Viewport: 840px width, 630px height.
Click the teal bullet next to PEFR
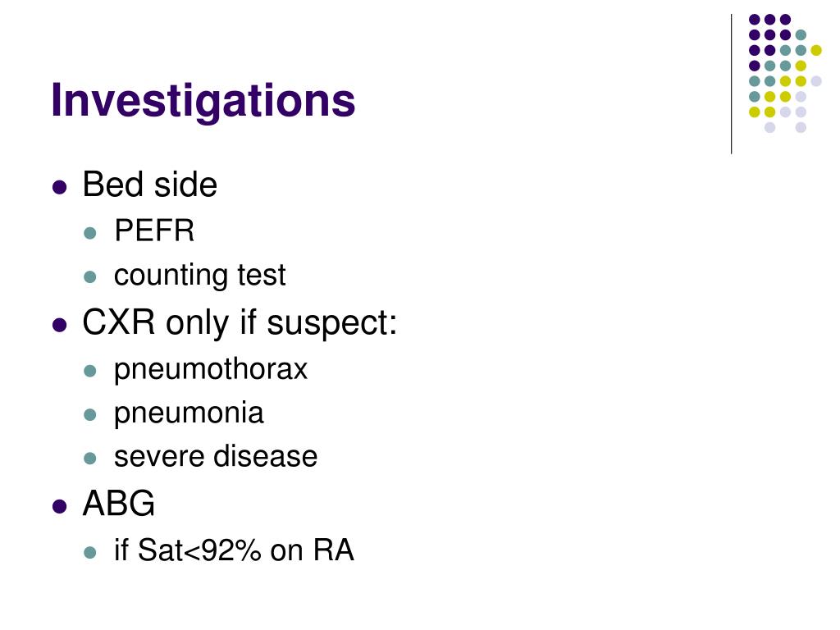point(90,233)
